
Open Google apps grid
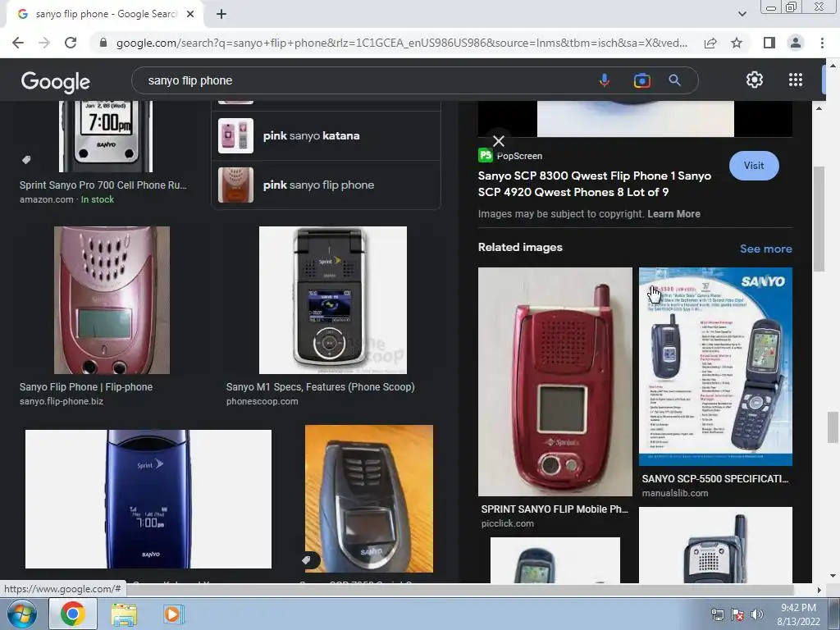[796, 80]
